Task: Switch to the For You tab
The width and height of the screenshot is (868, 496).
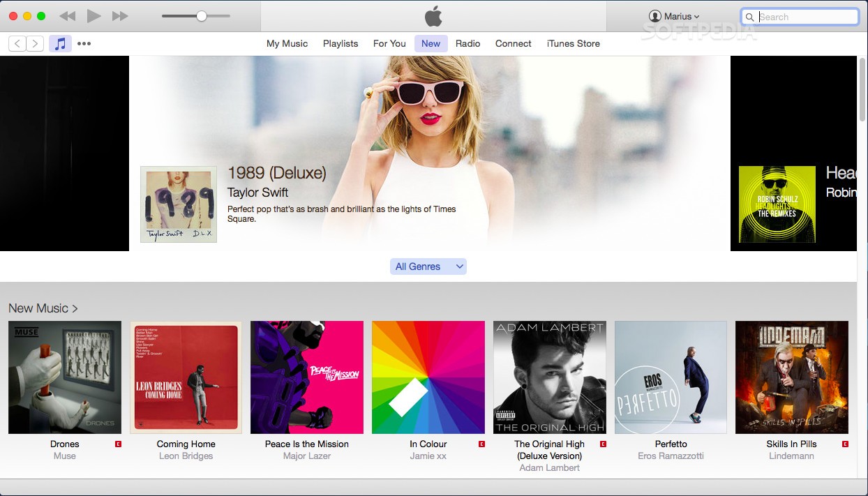Action: pyautogui.click(x=389, y=43)
